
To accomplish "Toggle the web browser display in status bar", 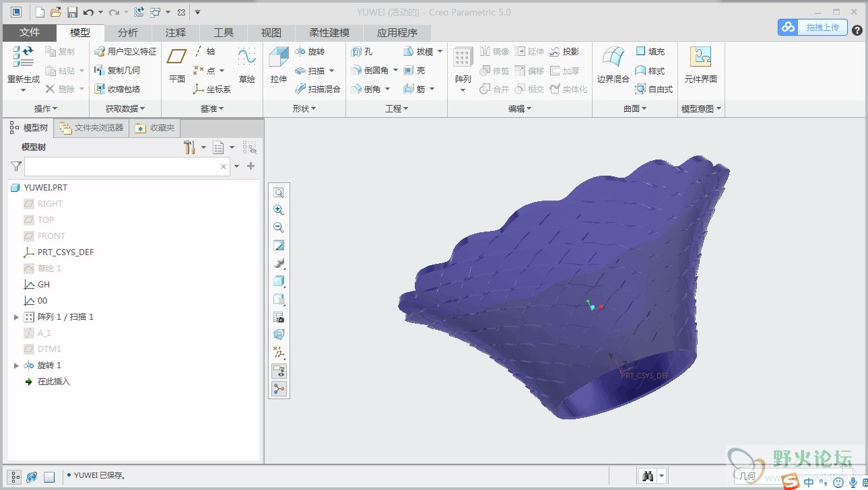I will 32,477.
